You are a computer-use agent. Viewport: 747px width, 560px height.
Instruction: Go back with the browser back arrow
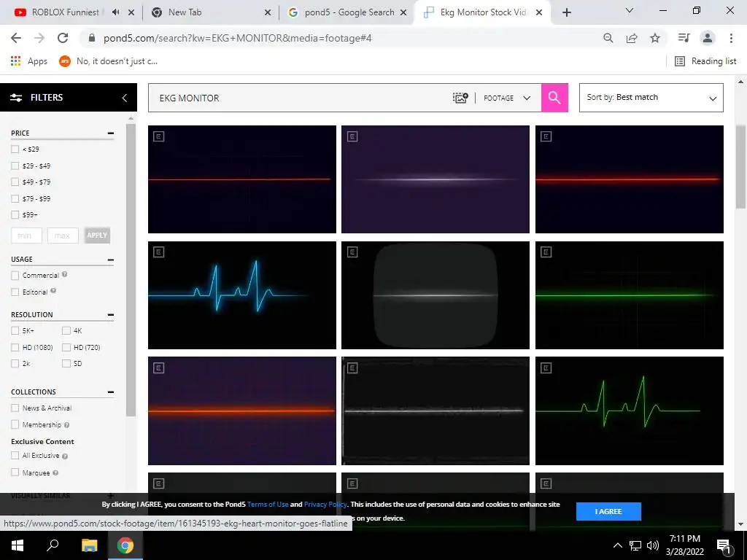[16, 38]
